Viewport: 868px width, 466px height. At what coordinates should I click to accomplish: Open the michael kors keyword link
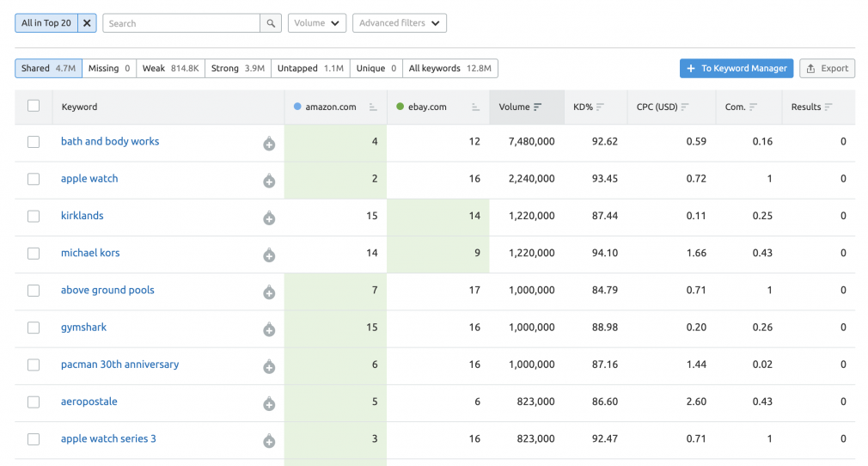tap(90, 253)
